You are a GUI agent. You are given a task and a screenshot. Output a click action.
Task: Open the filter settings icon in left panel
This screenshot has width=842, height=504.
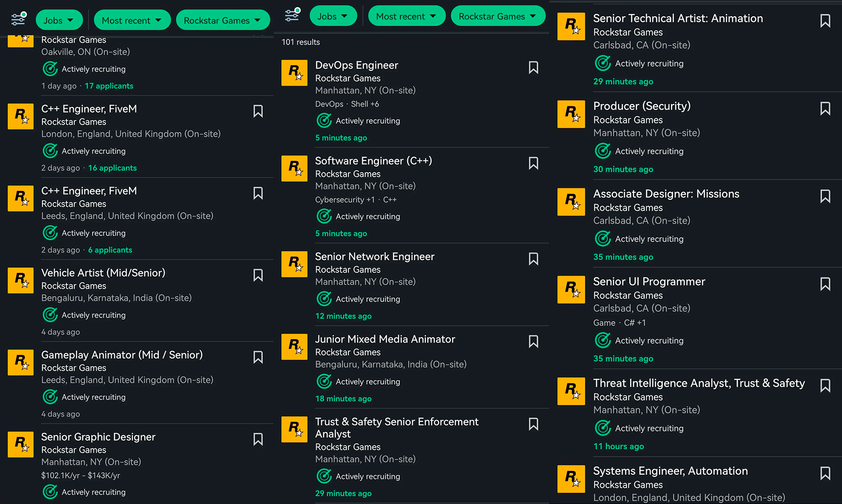[19, 19]
